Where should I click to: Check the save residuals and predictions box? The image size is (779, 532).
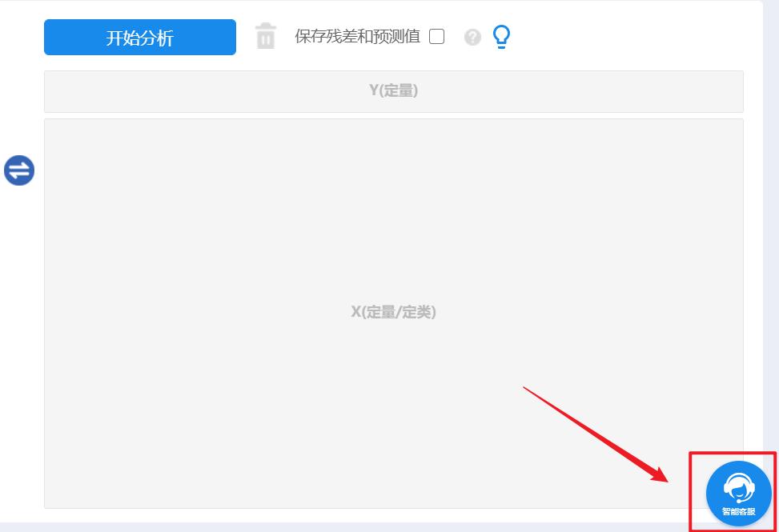pyautogui.click(x=435, y=37)
